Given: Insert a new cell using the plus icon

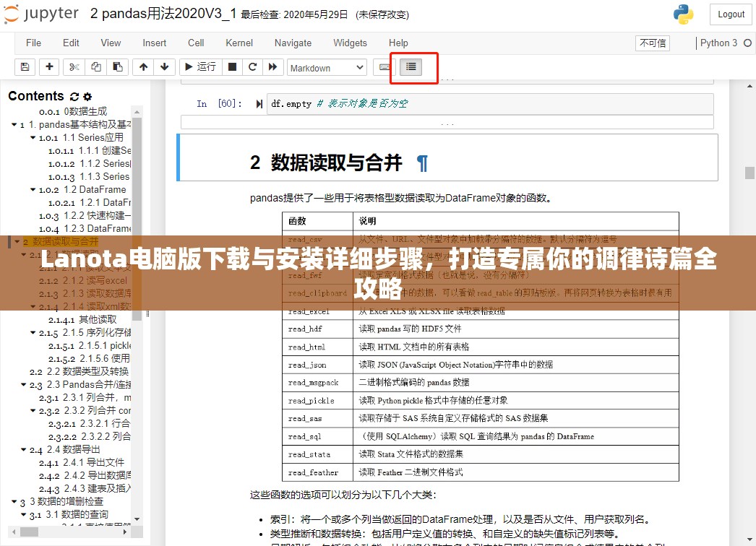Looking at the screenshot, I should [x=48, y=66].
